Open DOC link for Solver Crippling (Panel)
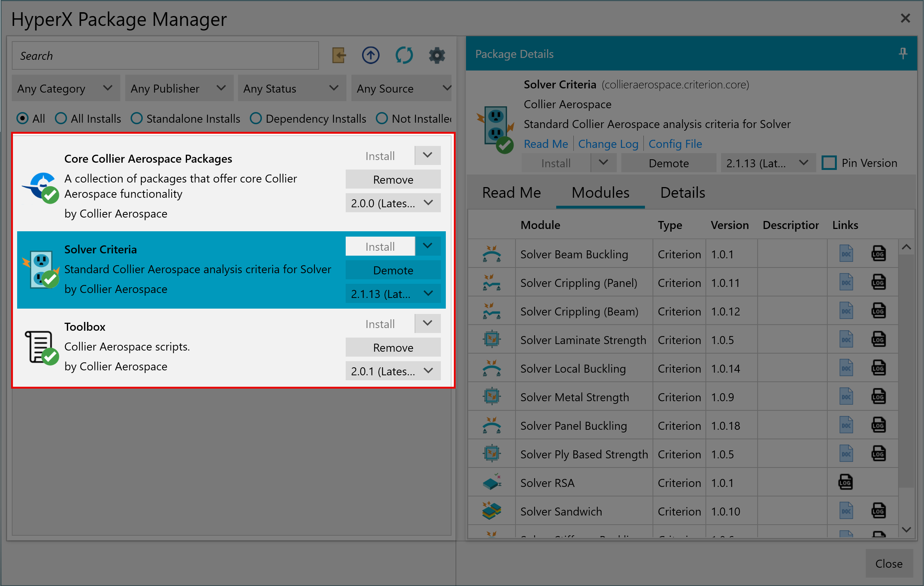 point(846,282)
